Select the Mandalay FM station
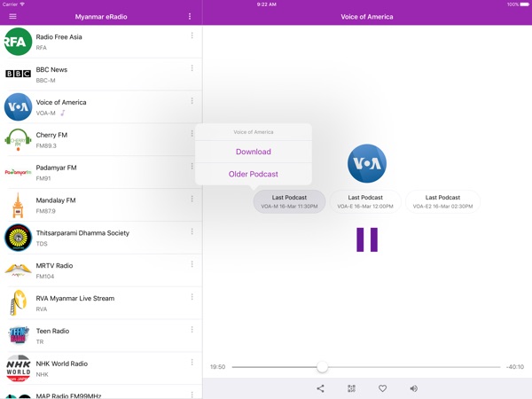 [101, 205]
